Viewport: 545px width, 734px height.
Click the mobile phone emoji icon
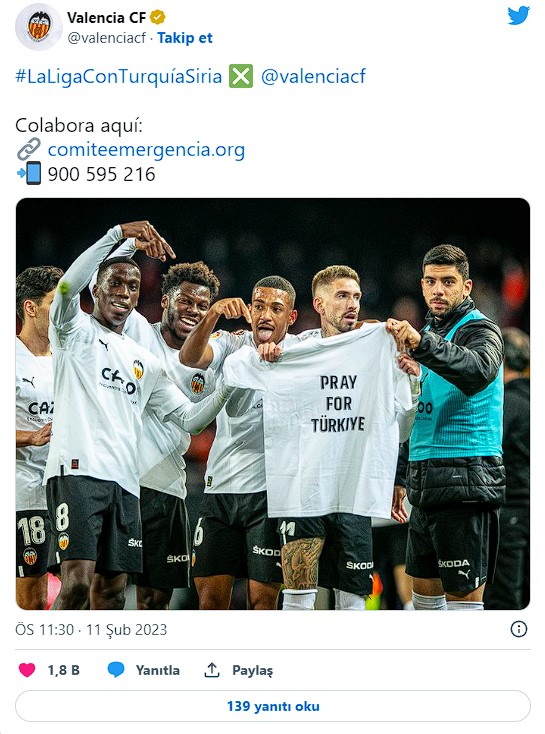[29, 173]
